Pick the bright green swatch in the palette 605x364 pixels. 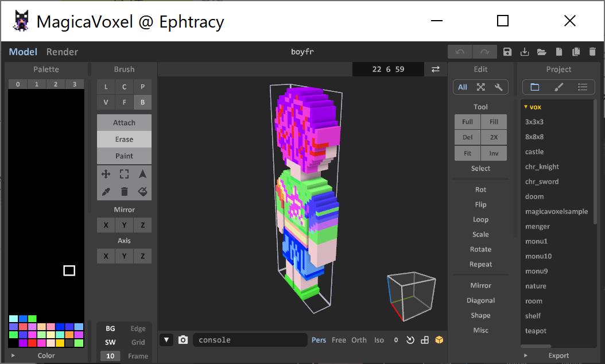(x=32, y=319)
